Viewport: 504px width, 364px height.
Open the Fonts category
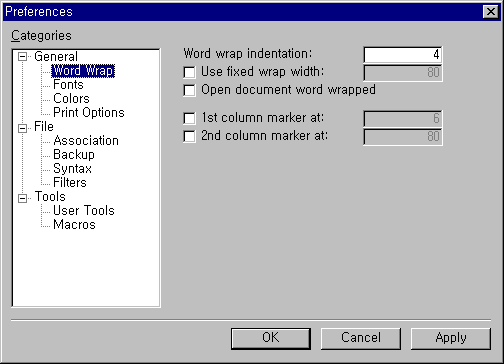[x=68, y=85]
